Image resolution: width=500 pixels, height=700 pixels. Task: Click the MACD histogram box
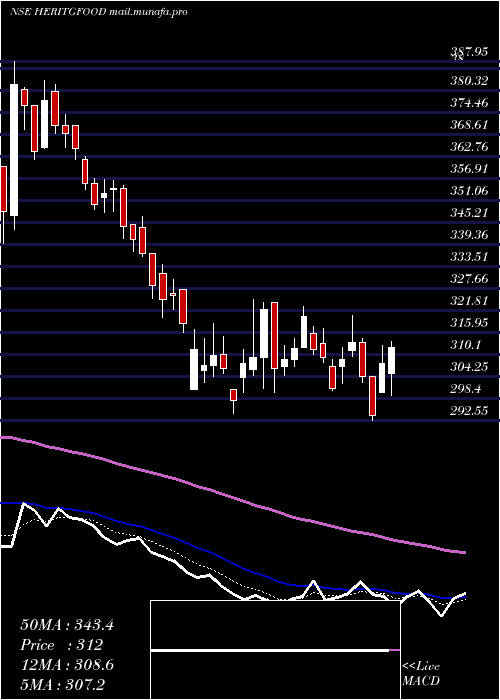[x=275, y=650]
